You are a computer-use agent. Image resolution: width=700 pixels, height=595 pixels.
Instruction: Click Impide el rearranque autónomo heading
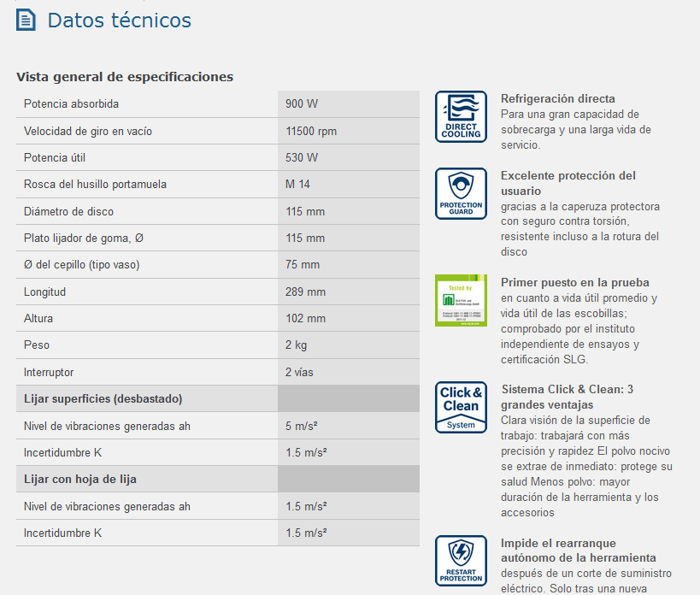pyautogui.click(x=578, y=550)
